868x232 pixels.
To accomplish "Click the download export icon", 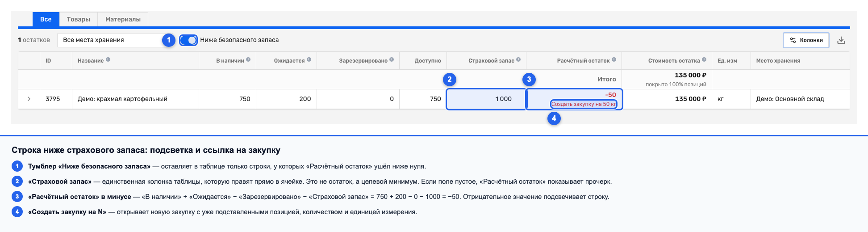I will point(841,40).
